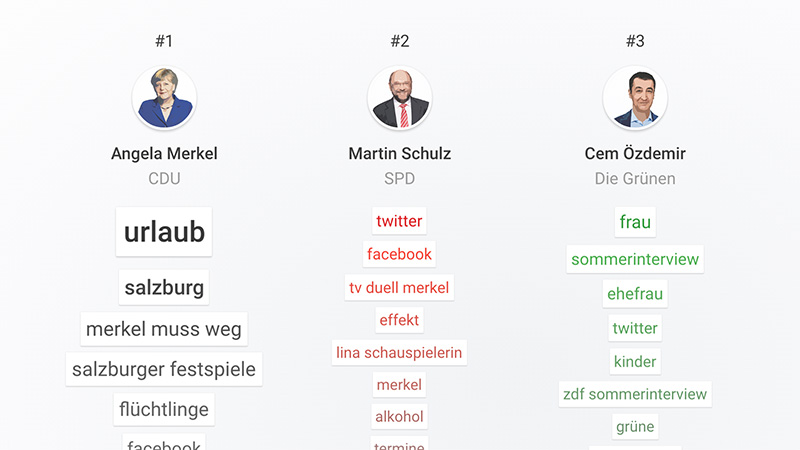Image resolution: width=800 pixels, height=450 pixels.
Task: Open the 'sommerinterview' tag under Özdemir
Action: tap(635, 259)
